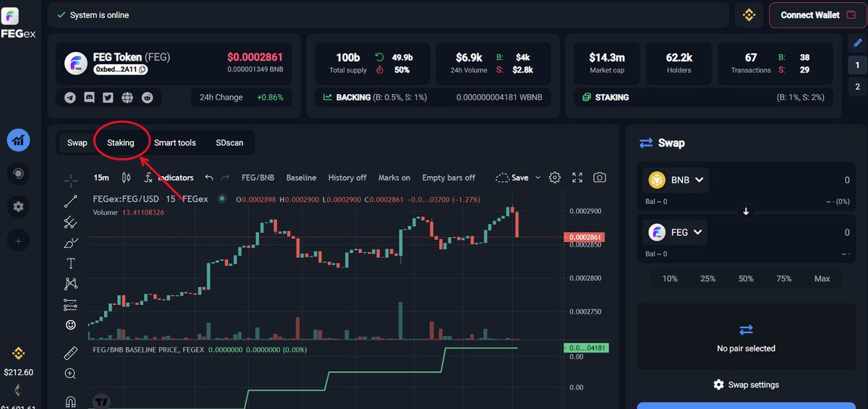The width and height of the screenshot is (868, 409).
Task: Toggle the magnet snapping tool
Action: pyautogui.click(x=70, y=401)
